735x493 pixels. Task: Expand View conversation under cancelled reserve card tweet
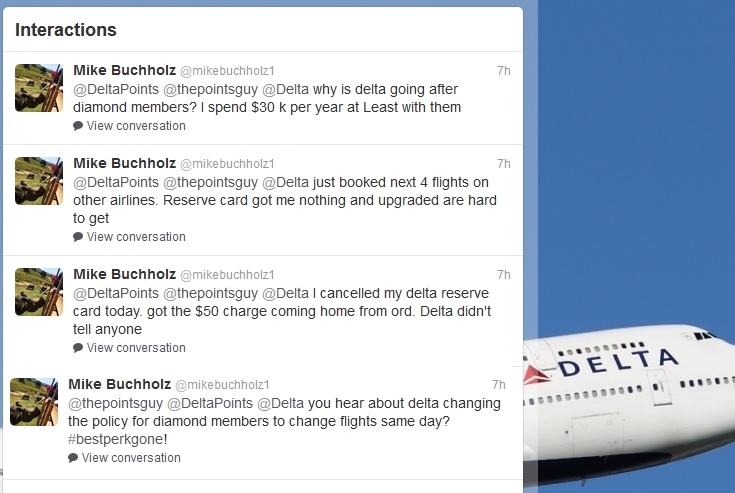tap(136, 348)
